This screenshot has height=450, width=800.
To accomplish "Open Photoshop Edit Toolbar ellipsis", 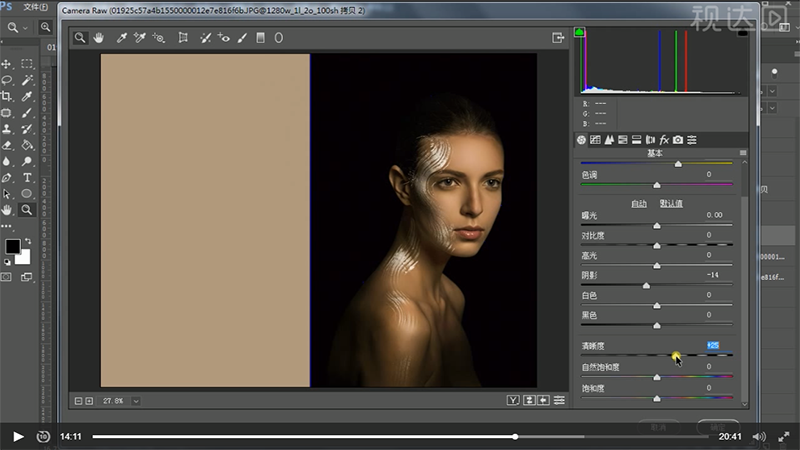I will pos(6,226).
